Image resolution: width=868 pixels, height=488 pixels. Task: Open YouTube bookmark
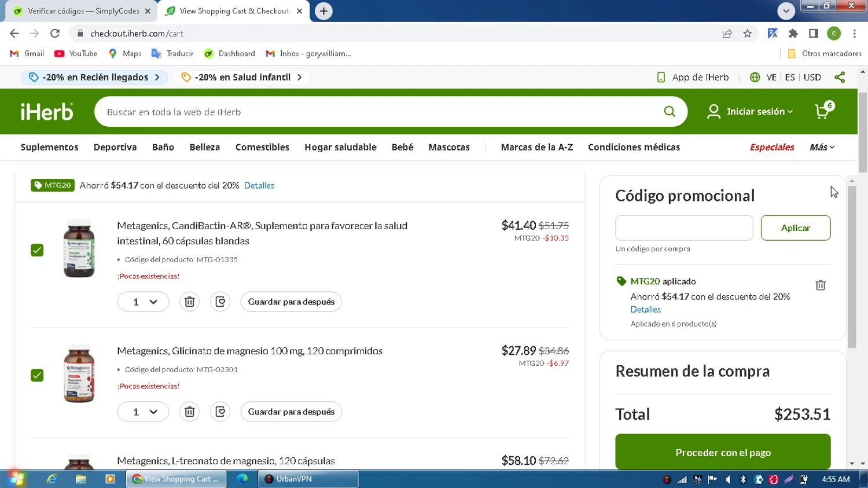[76, 53]
